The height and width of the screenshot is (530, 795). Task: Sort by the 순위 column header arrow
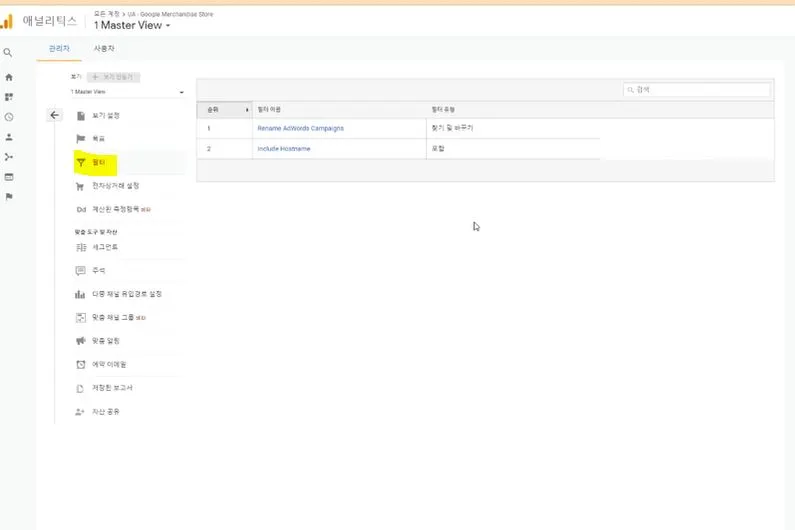click(x=247, y=110)
